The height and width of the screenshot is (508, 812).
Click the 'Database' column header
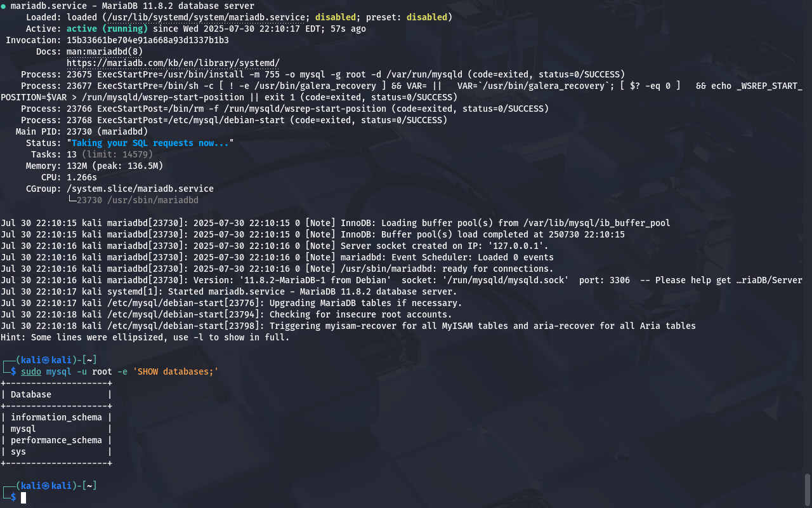[31, 394]
